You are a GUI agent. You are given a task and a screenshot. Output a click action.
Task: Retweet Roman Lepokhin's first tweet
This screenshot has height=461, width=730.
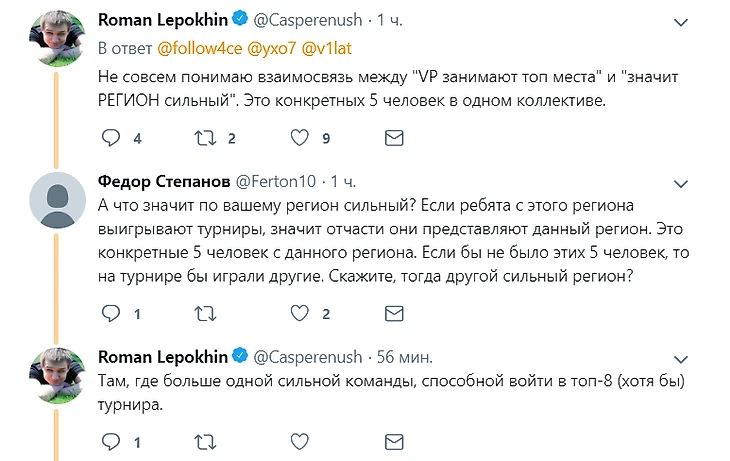pyautogui.click(x=204, y=138)
